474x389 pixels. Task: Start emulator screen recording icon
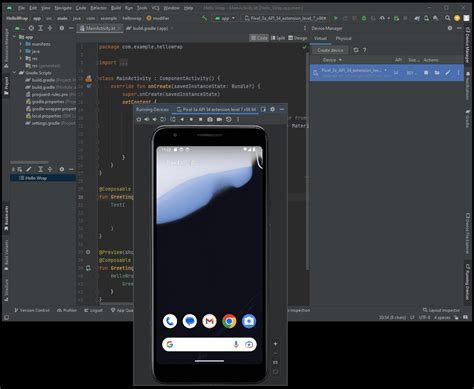coord(219,119)
